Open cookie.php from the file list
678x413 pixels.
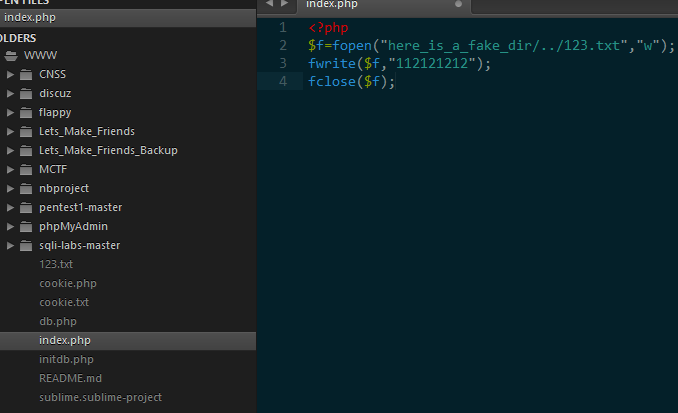[68, 283]
